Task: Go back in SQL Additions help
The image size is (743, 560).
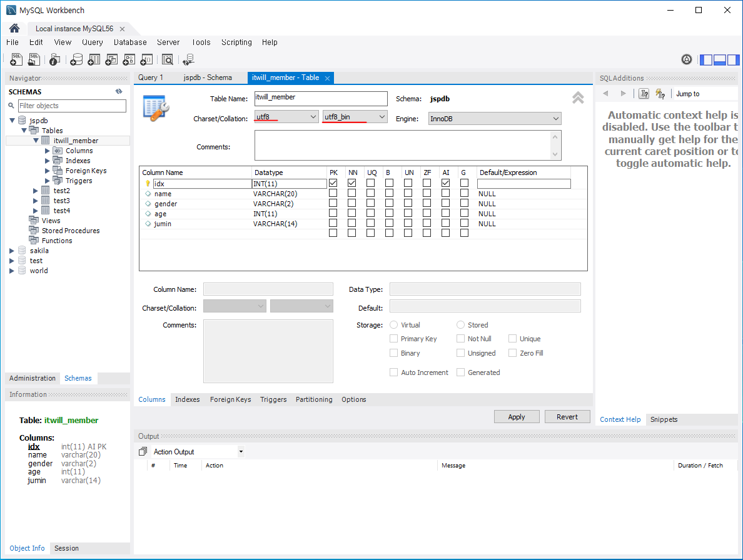Action: click(605, 93)
